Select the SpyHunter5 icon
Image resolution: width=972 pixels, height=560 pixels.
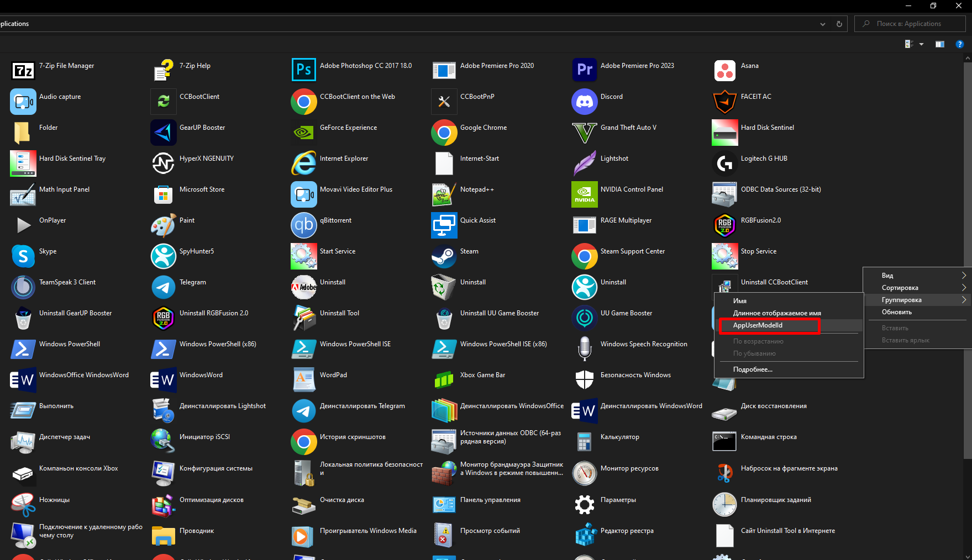[x=163, y=256]
